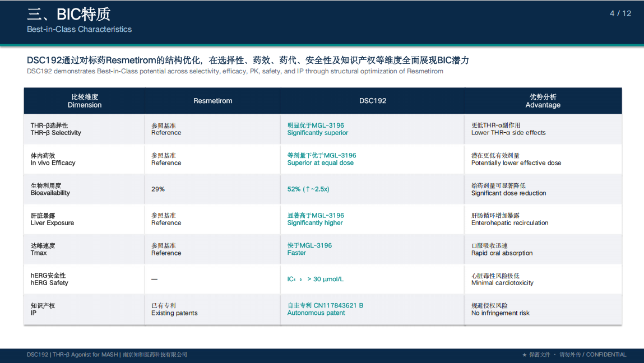Click the '比较维度 Dimension' column header
644x363 pixels.
pyautogui.click(x=85, y=101)
